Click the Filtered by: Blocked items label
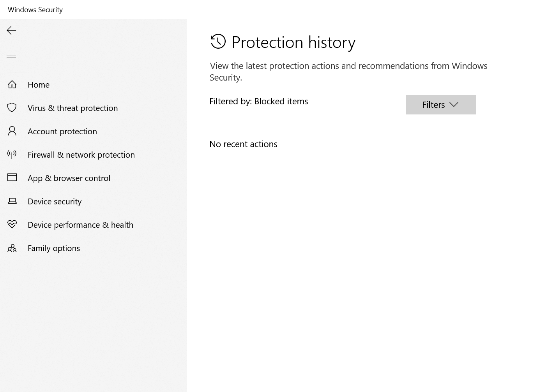Screen dimensions: 555x392 pyautogui.click(x=258, y=101)
